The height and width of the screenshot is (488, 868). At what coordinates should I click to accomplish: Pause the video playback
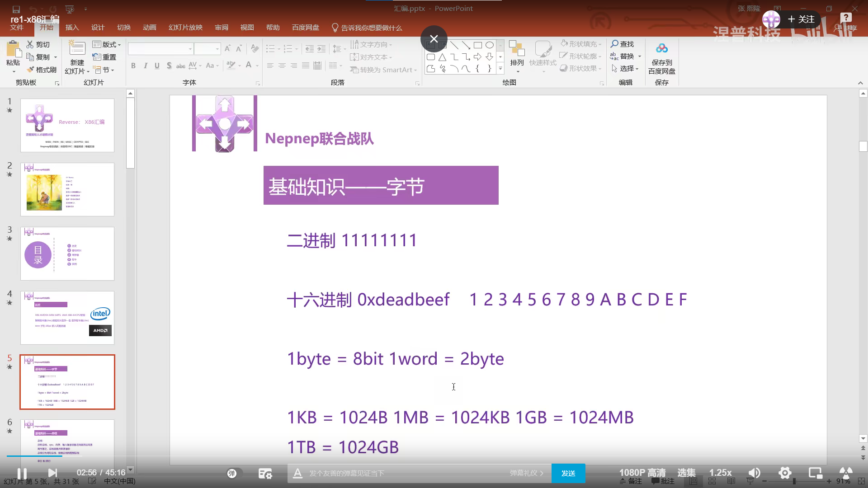(x=22, y=473)
